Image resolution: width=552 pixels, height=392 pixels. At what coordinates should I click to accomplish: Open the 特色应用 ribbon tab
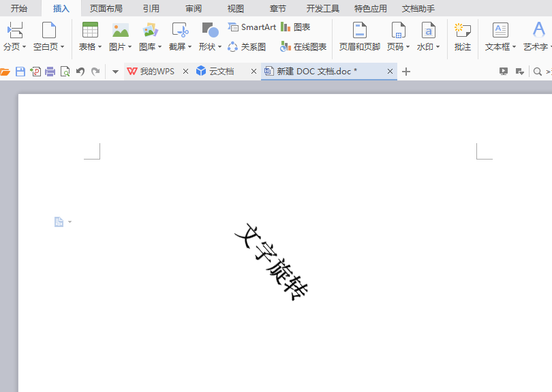coord(370,8)
